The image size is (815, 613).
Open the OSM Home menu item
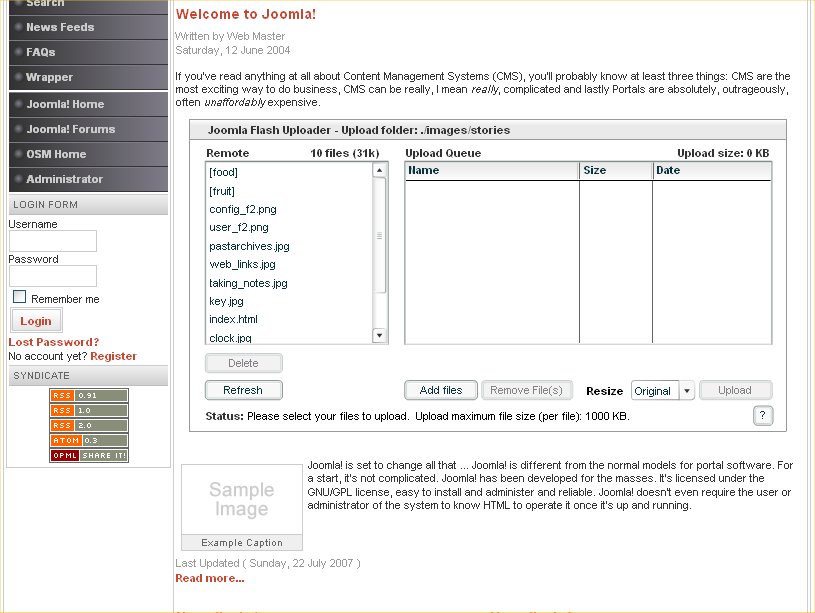point(88,154)
